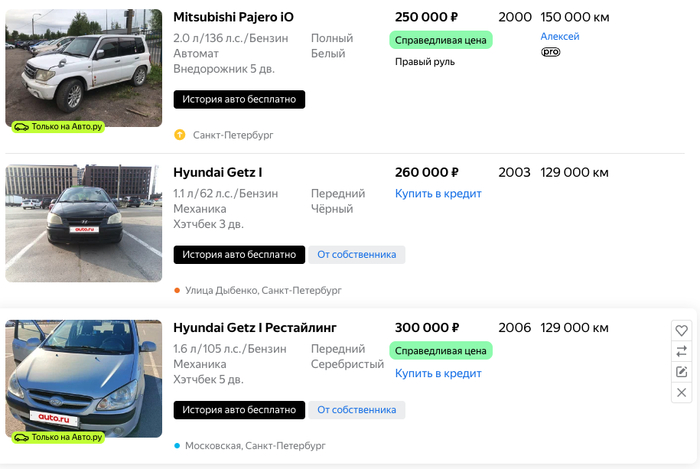Add Hyundai Getz Рестайлинг to favorites with heart icon

click(682, 330)
